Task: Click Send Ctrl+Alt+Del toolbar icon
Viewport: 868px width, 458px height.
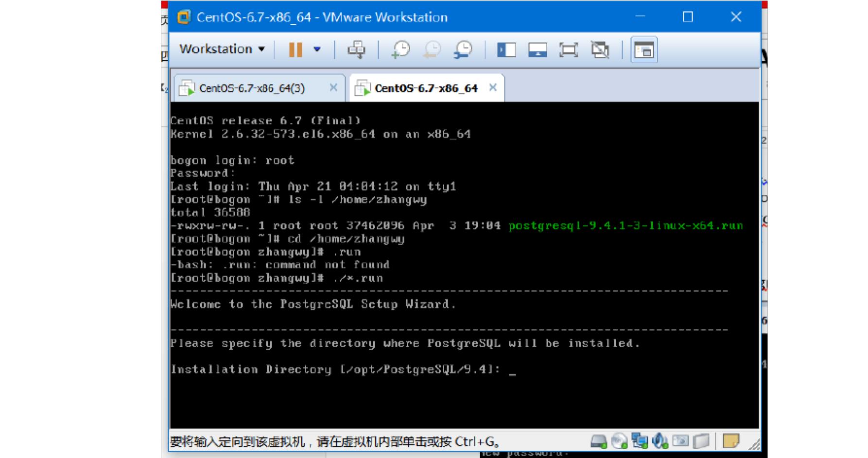Action: click(356, 50)
